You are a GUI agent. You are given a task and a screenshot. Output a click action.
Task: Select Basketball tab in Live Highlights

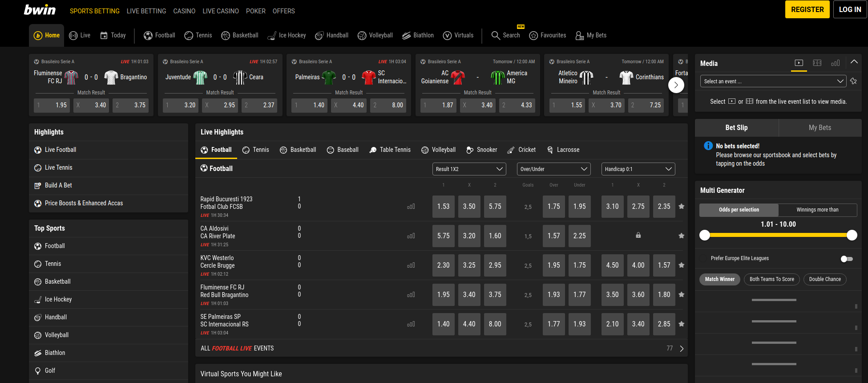click(x=298, y=150)
